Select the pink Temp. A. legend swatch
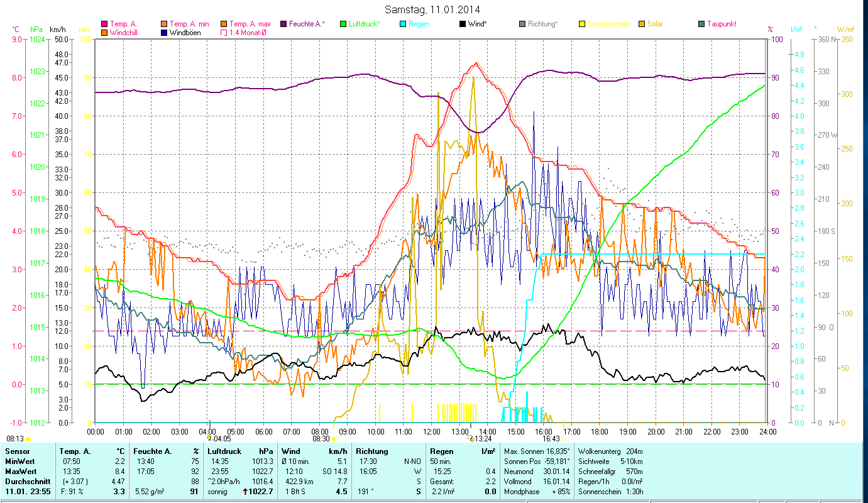Screen dimensions: 868x503 tap(103, 25)
